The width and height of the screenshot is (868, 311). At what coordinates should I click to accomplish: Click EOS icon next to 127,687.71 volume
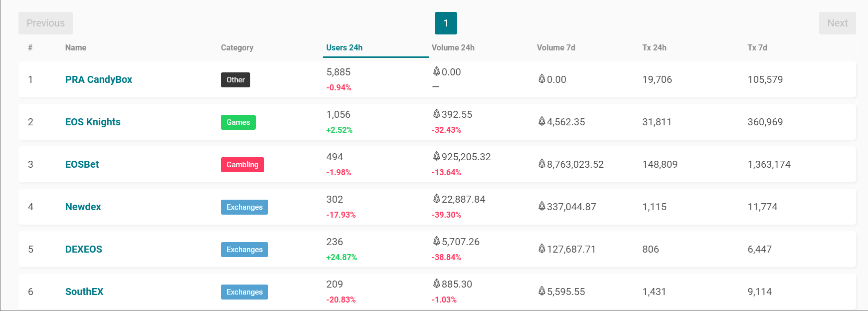541,249
